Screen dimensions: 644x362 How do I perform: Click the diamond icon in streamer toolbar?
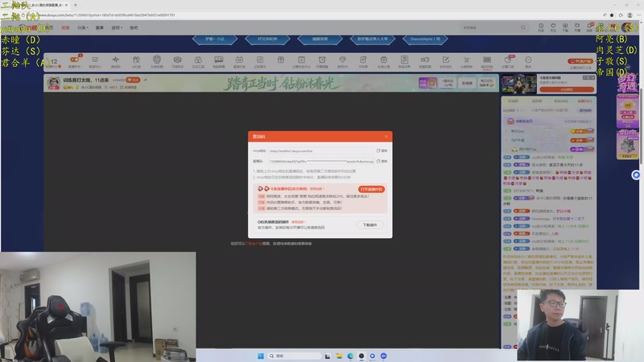coord(343,60)
